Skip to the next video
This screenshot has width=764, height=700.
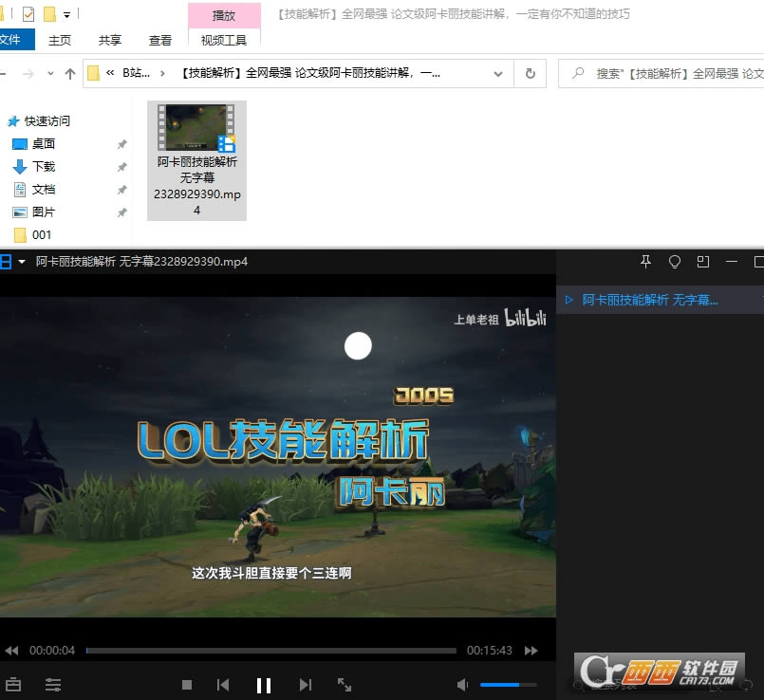pos(305,685)
